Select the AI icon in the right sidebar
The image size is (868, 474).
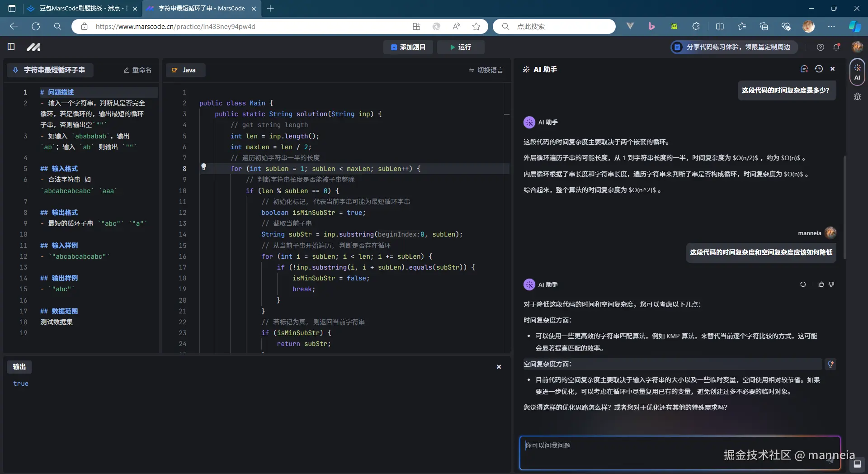pos(857,72)
